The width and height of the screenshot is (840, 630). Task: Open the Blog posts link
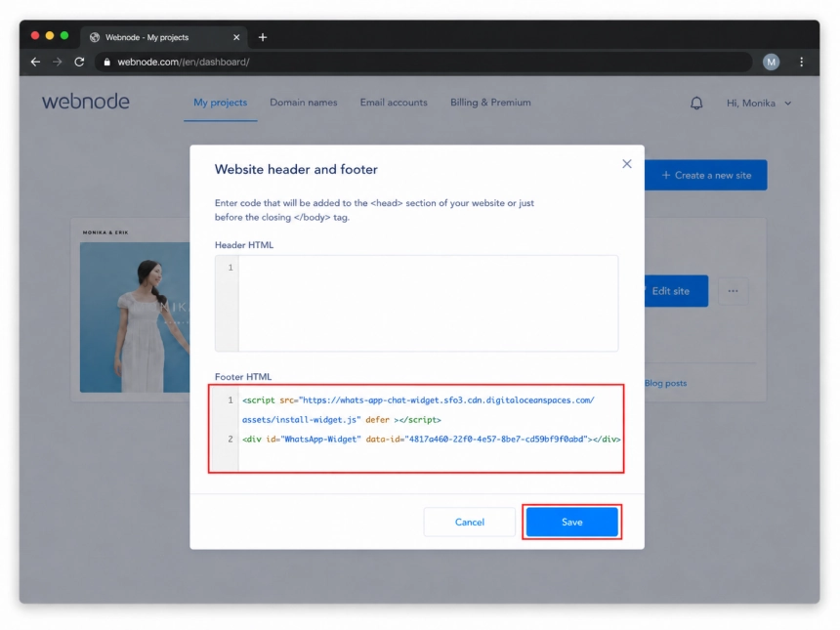pyautogui.click(x=665, y=383)
